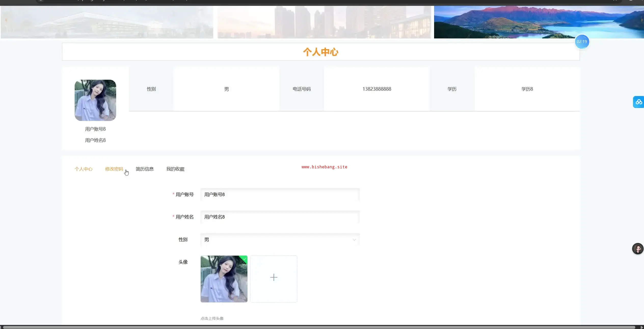Switch to the 修改密码 tab
Viewport: 644px width, 329px height.
click(114, 169)
